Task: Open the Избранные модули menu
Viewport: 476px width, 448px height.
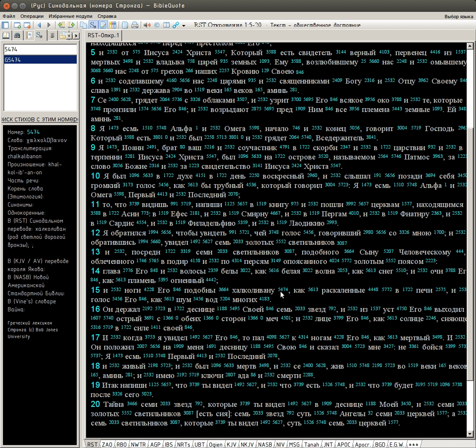Action: point(70,16)
